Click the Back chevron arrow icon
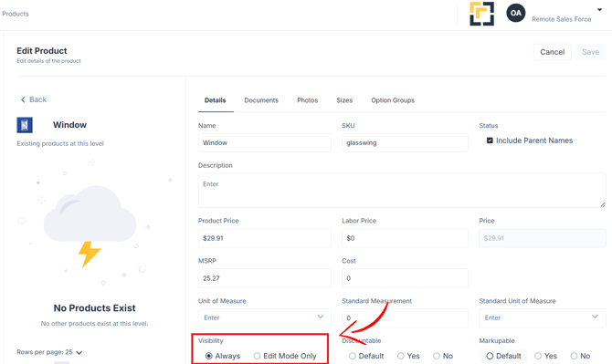 click(23, 99)
